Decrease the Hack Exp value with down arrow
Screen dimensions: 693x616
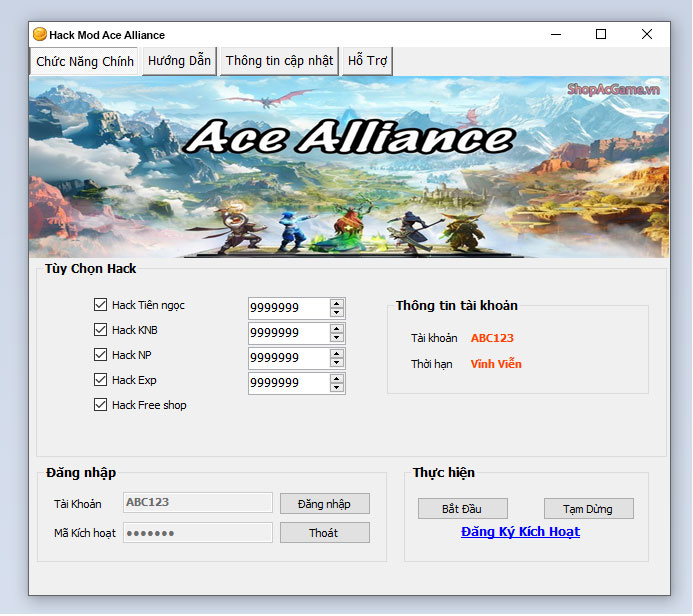click(x=337, y=388)
